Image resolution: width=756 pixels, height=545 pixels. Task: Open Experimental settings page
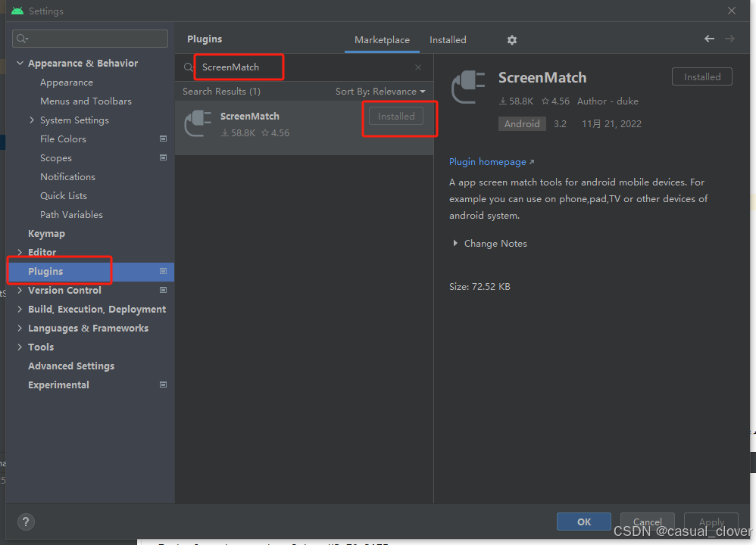[58, 385]
